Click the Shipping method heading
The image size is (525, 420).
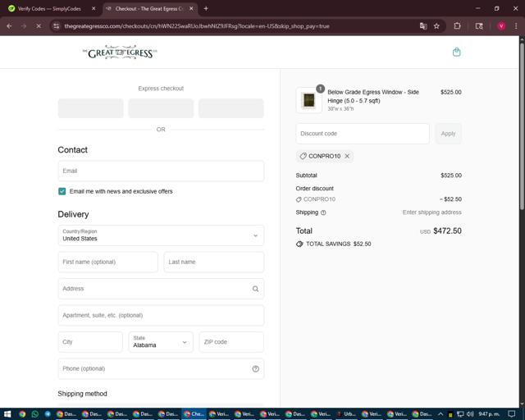pyautogui.click(x=82, y=394)
